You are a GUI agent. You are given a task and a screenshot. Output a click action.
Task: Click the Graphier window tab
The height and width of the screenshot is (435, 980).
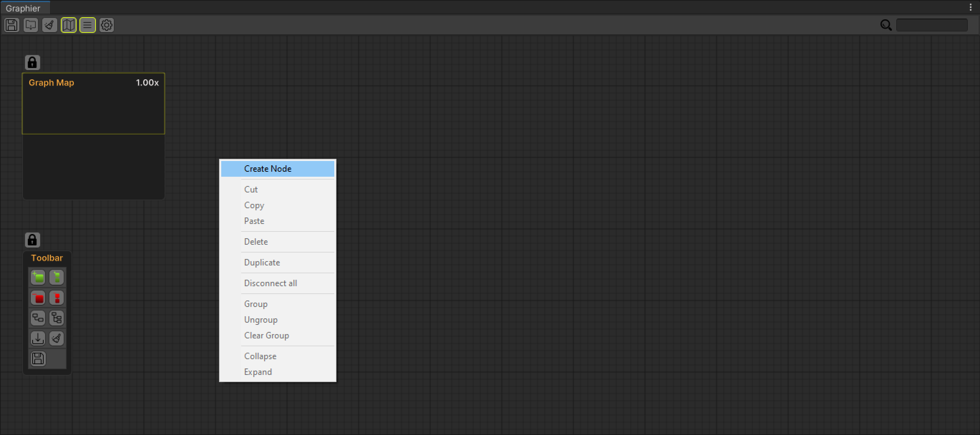pyautogui.click(x=24, y=8)
